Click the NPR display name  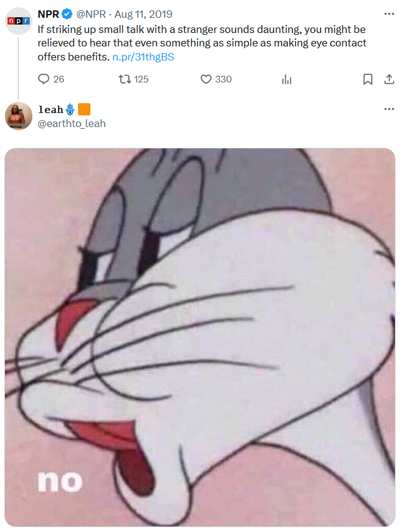pos(48,14)
